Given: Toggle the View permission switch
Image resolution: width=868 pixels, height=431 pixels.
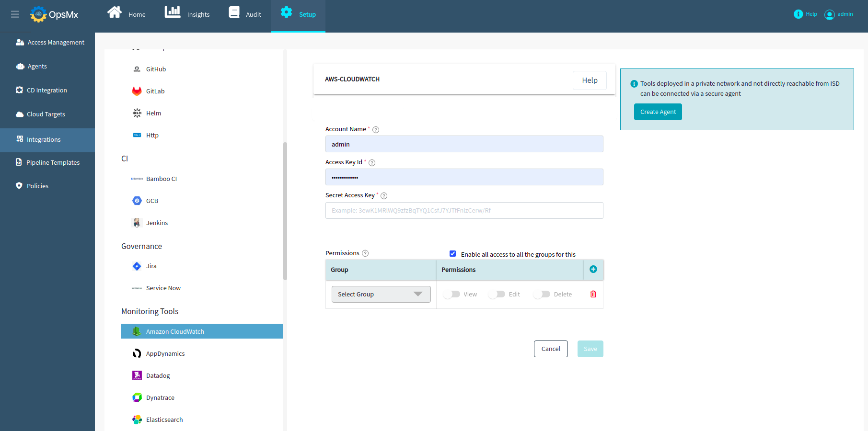Looking at the screenshot, I should pos(451,294).
